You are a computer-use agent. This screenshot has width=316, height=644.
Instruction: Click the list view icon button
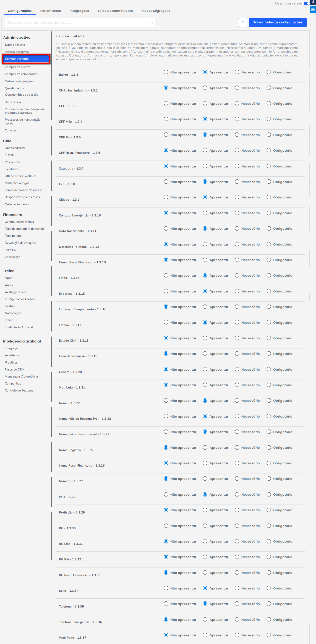click(242, 22)
